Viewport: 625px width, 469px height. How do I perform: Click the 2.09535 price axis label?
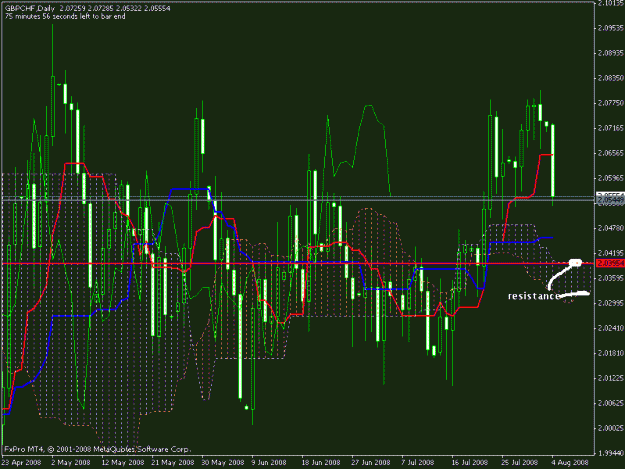[611, 28]
